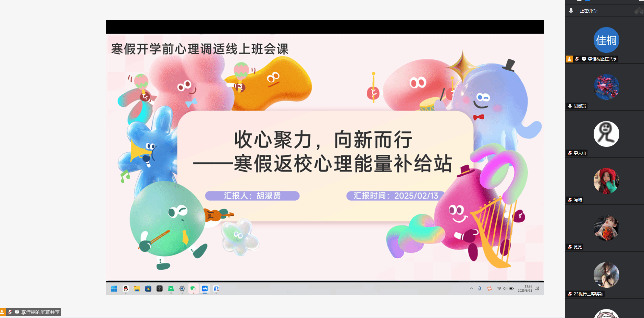The image size is (644, 318).
Task: Open the File Explorer folder in shared taskbar
Action: pyautogui.click(x=137, y=289)
